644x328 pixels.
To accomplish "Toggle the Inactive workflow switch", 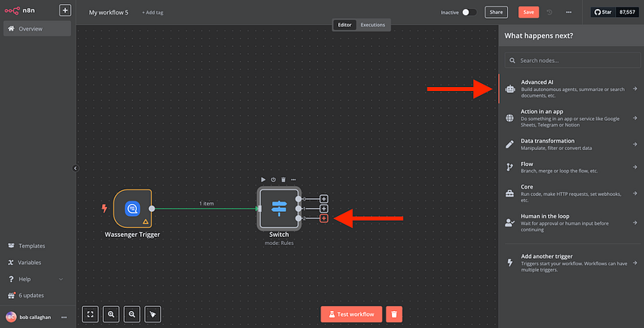I will (469, 12).
